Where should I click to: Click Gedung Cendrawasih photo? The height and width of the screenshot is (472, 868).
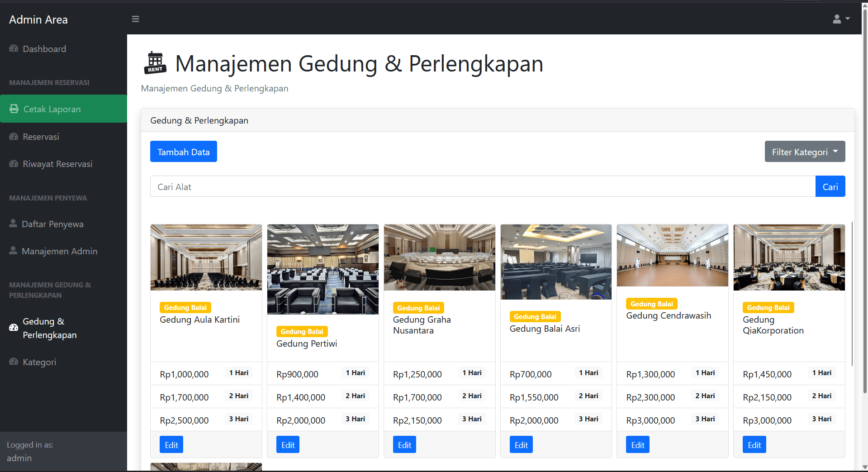(673, 256)
